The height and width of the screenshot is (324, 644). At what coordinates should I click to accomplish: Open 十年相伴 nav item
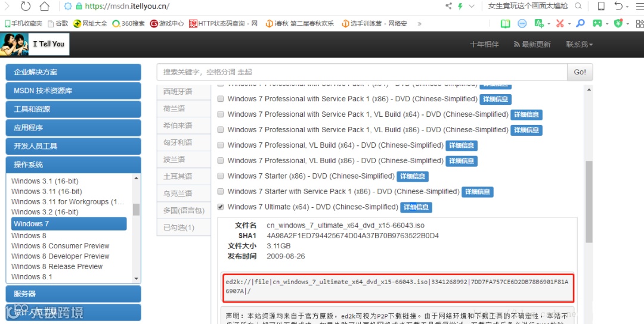[x=484, y=44]
